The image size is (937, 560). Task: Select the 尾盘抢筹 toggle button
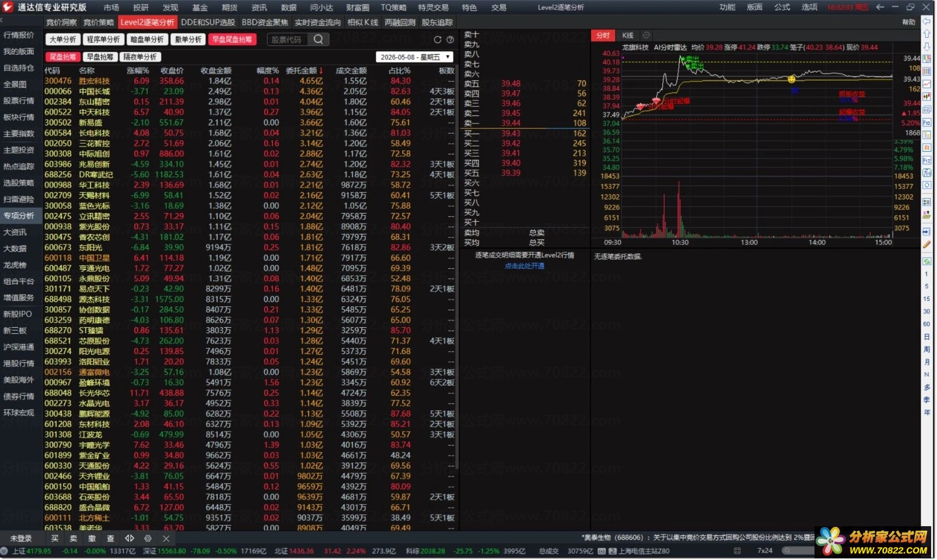(62, 57)
